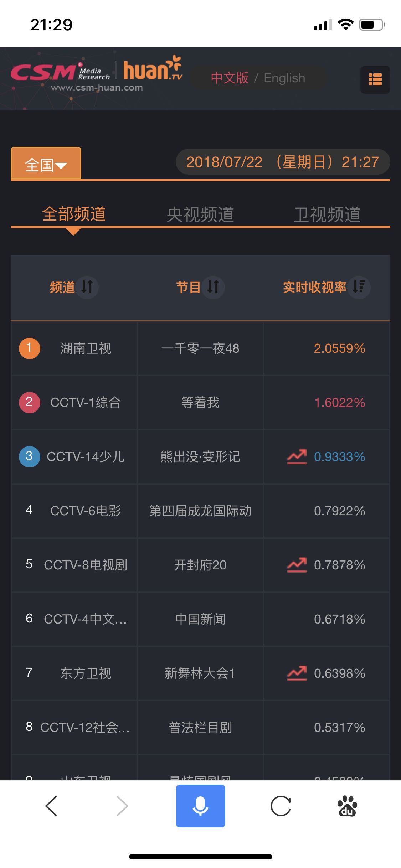Click trend icon beside CCTV-14少儿 rating
Screen dimensions: 401x868
coord(297,456)
